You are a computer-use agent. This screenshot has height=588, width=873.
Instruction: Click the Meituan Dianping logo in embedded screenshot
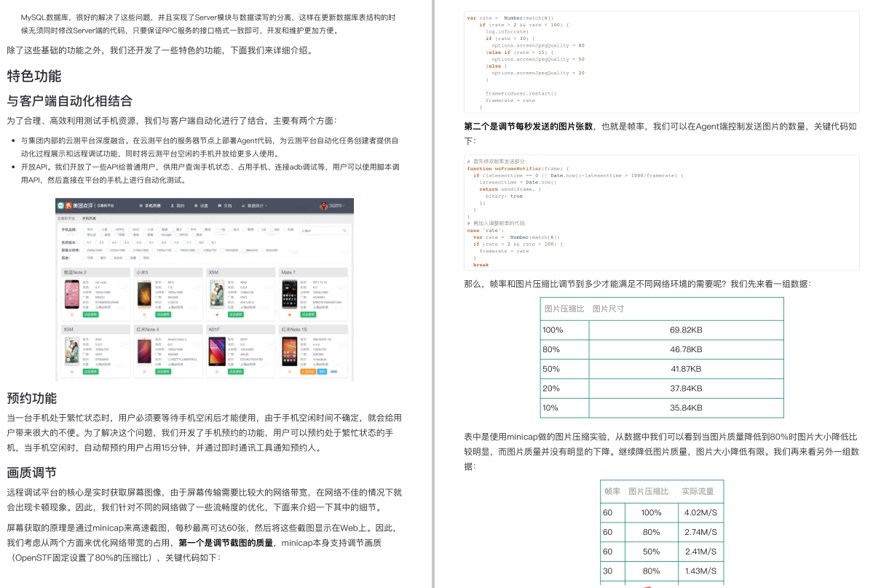pos(75,206)
